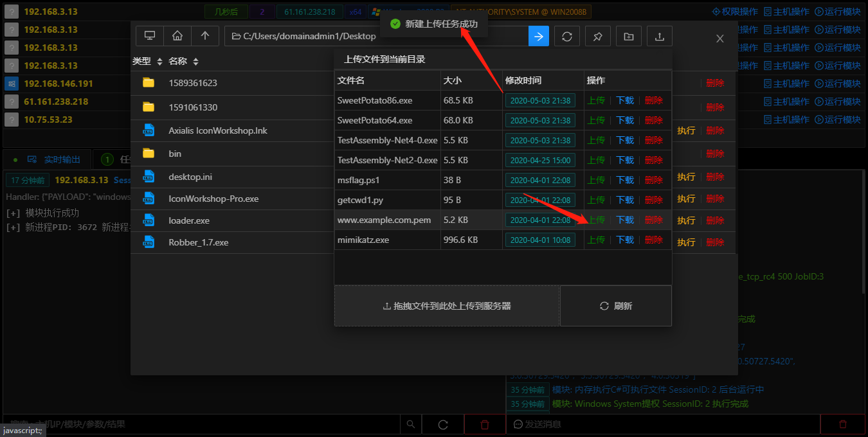Click Windows icon beside 192.168.146.191
Viewport: 868px width, 437px height.
click(11, 84)
